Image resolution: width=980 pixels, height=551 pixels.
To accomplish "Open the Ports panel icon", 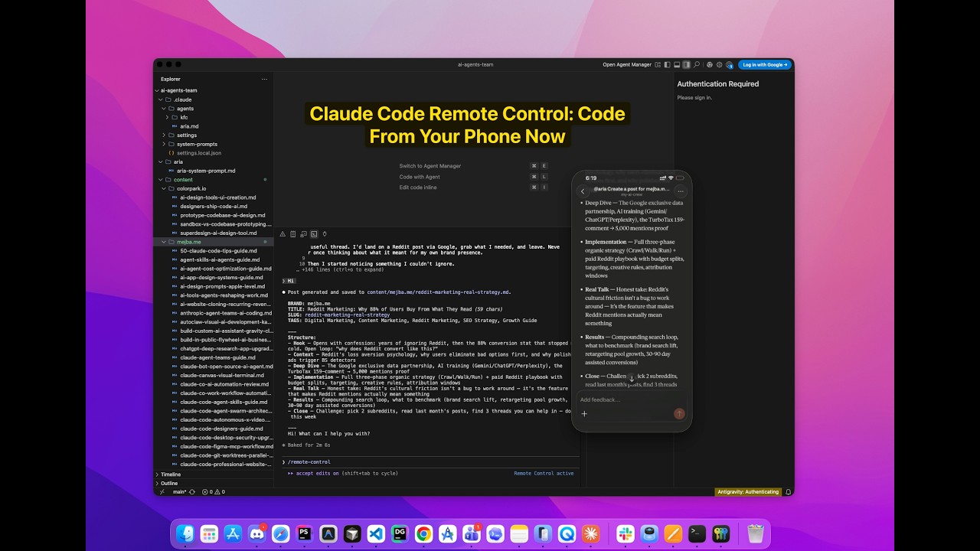I will click(x=325, y=234).
